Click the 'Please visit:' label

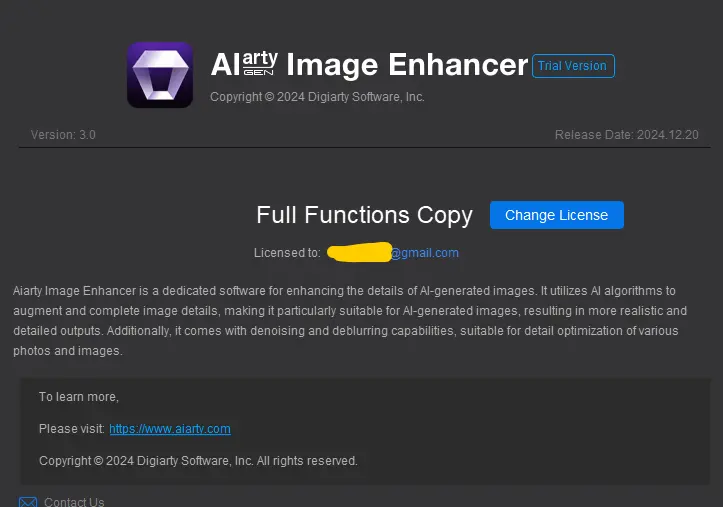coord(72,429)
